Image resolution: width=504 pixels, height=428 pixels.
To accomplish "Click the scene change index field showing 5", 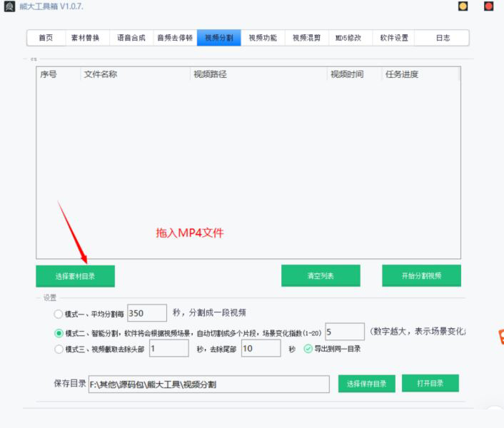I will pyautogui.click(x=345, y=332).
